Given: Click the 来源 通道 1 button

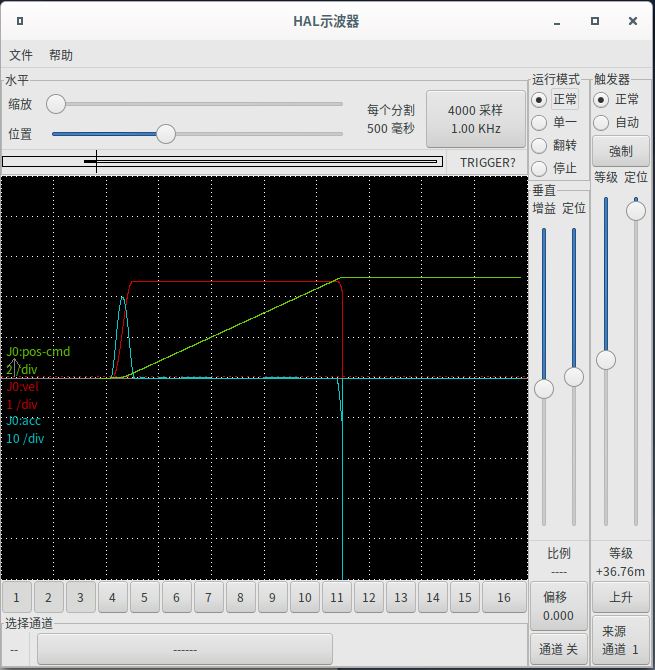Looking at the screenshot, I should point(621,640).
